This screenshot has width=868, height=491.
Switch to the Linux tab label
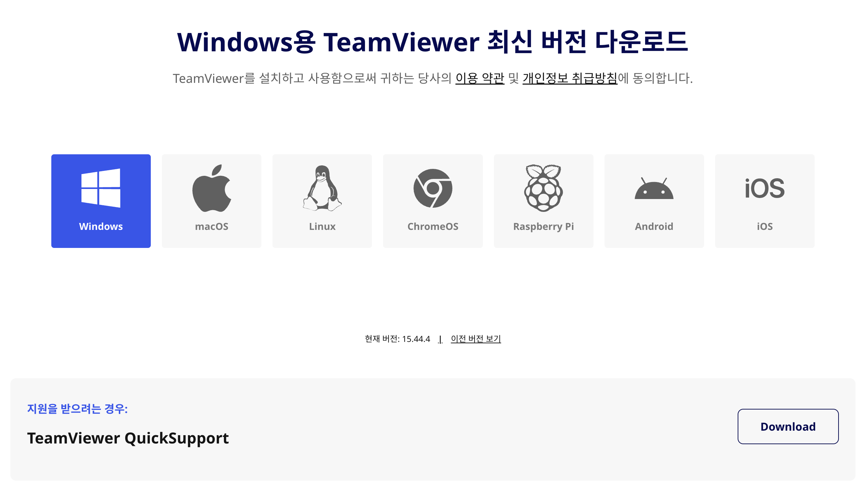point(322,226)
